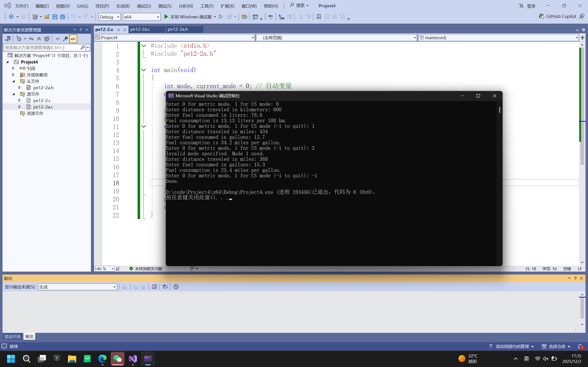
Task: Click the Collapse All icon in Solution Explorer
Action: tap(39, 39)
